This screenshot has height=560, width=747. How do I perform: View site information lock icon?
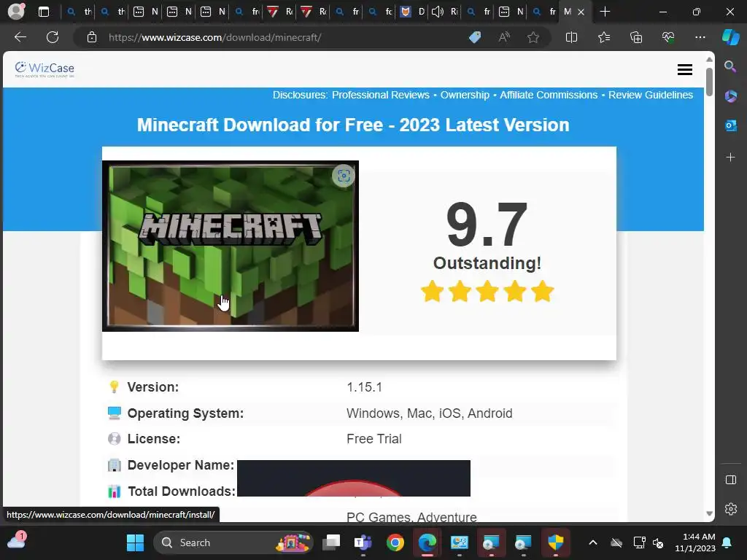(x=92, y=37)
